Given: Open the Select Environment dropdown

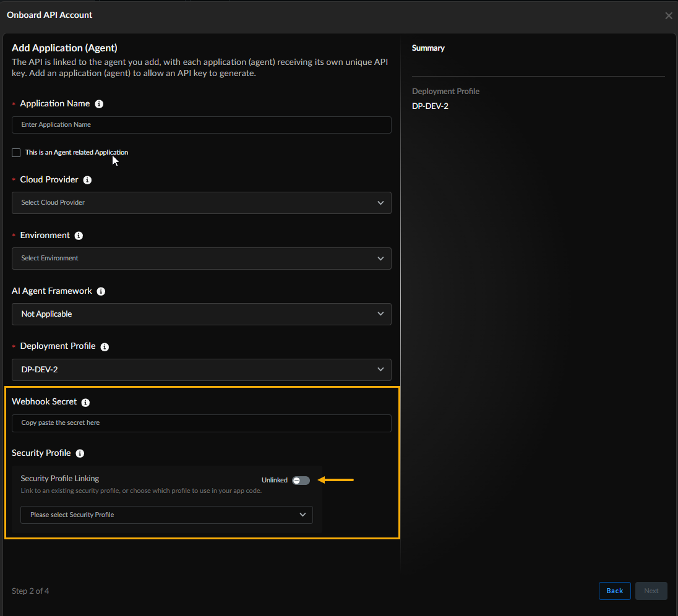Looking at the screenshot, I should (202, 259).
